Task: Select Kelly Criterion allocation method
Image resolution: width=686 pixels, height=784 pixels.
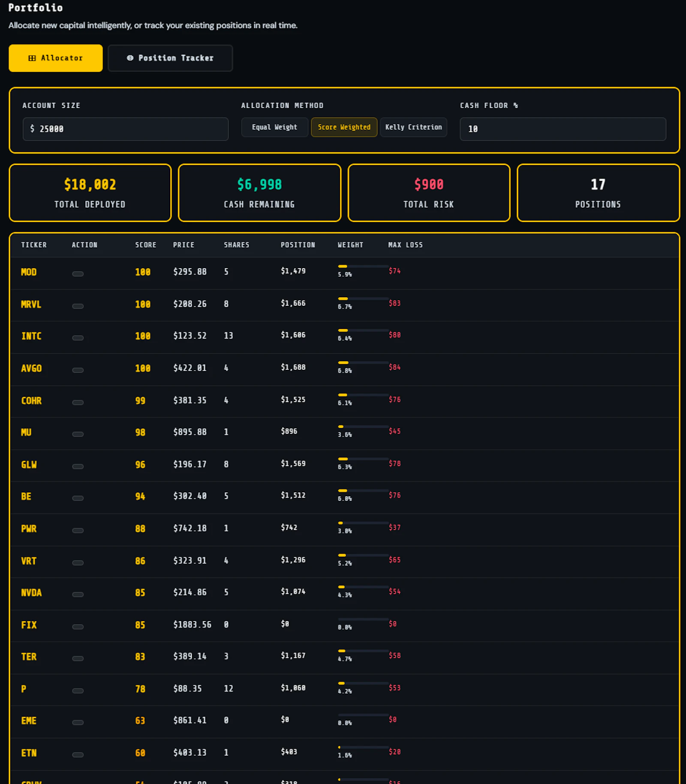Action: coord(413,127)
